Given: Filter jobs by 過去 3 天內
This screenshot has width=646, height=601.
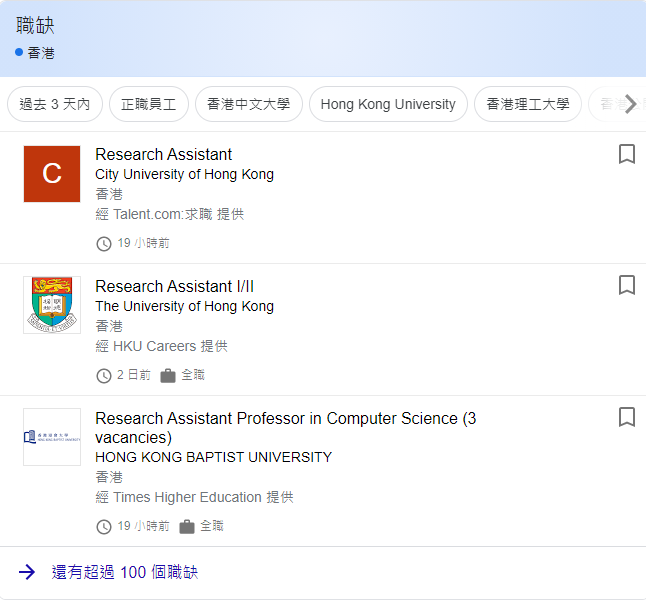Looking at the screenshot, I should click(55, 104).
